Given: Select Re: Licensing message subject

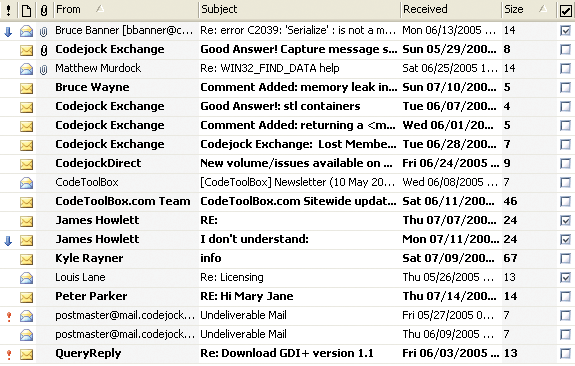Looking at the screenshot, I should [x=232, y=277].
